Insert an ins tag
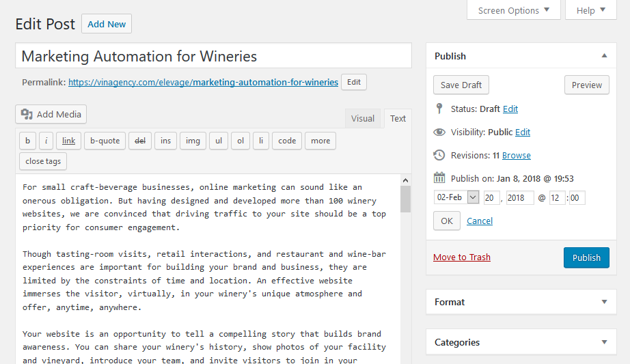Screen dimensions: 630x364 (x=165, y=141)
